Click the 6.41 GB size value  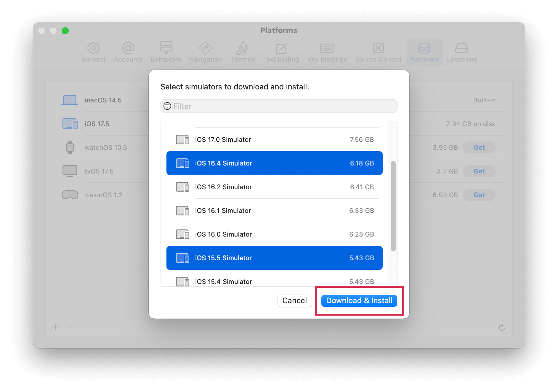tap(362, 187)
